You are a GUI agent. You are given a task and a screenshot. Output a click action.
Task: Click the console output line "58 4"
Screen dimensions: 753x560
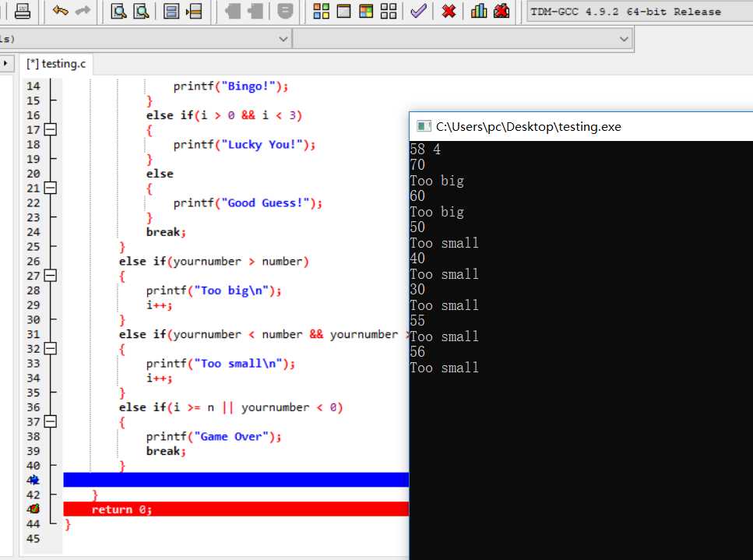[425, 150]
